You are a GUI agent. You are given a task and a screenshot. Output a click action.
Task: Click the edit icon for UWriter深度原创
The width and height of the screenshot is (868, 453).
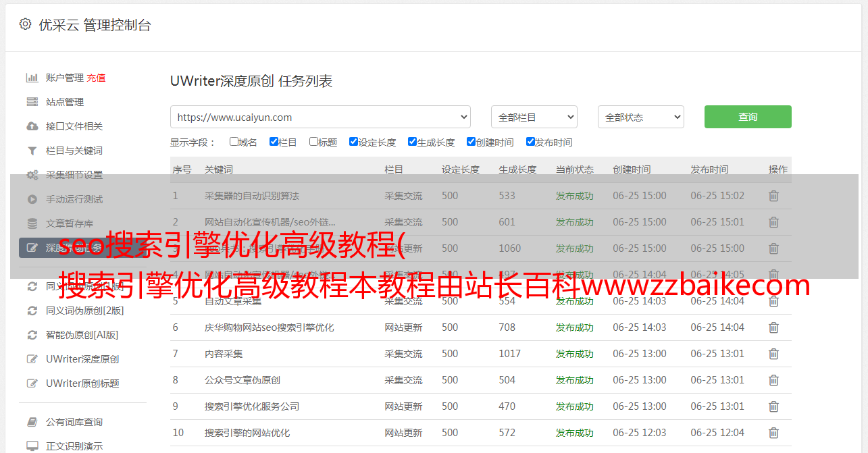pos(32,359)
